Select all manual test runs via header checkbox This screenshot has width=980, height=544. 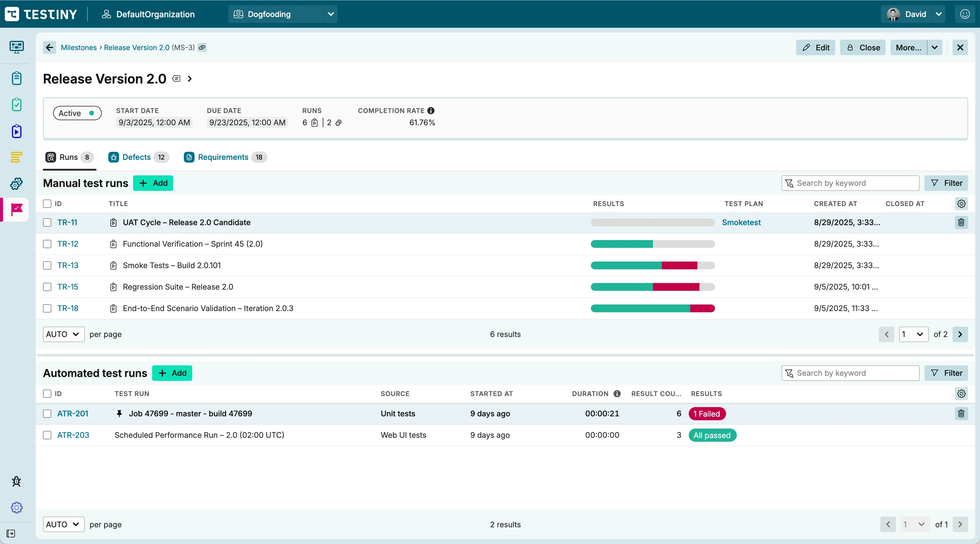(47, 204)
